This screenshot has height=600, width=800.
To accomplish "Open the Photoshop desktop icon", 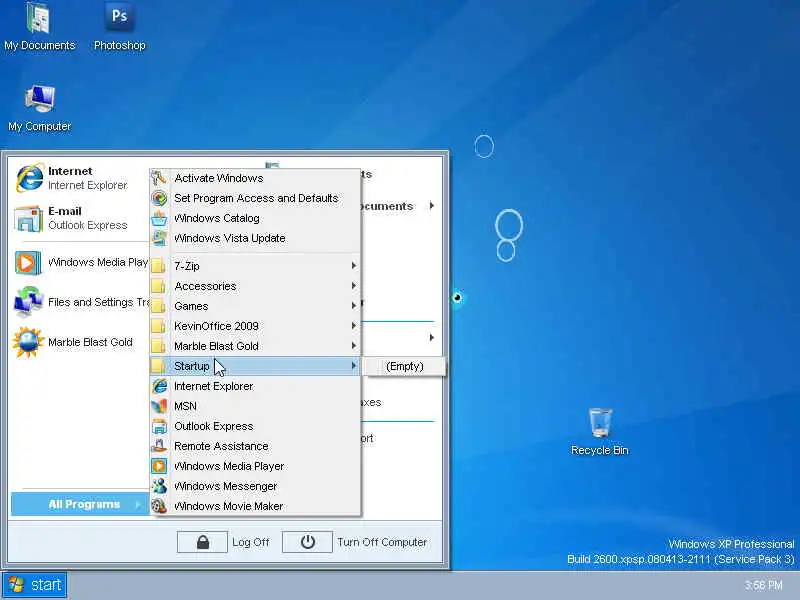I will coord(119,27).
